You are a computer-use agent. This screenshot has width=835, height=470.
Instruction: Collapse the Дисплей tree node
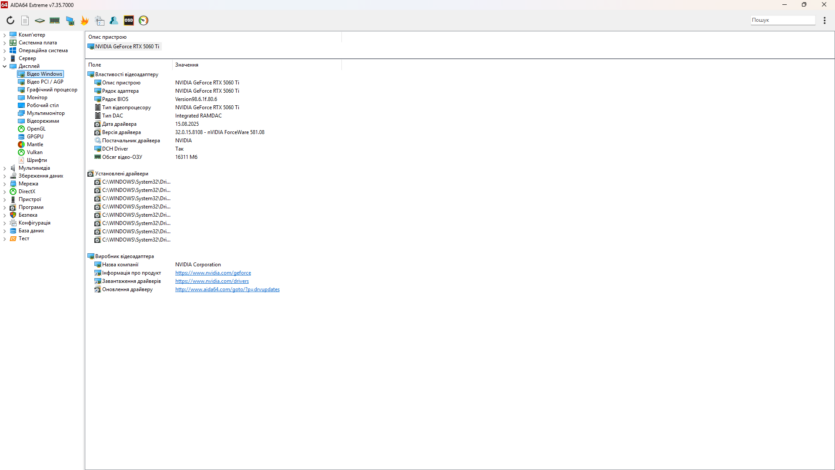pos(5,66)
